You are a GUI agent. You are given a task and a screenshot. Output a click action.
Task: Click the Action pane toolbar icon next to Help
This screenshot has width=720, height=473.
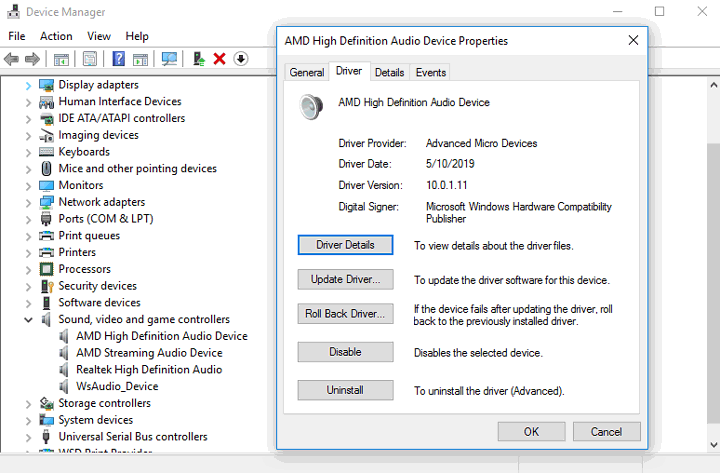(x=141, y=59)
